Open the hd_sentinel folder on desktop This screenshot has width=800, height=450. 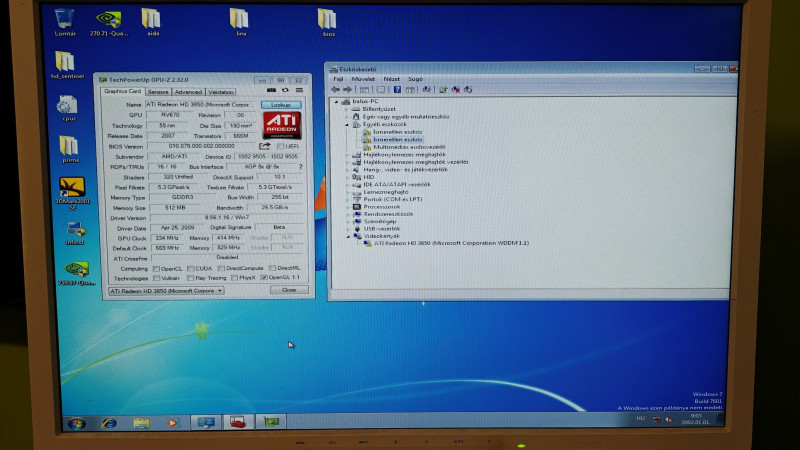(x=66, y=65)
